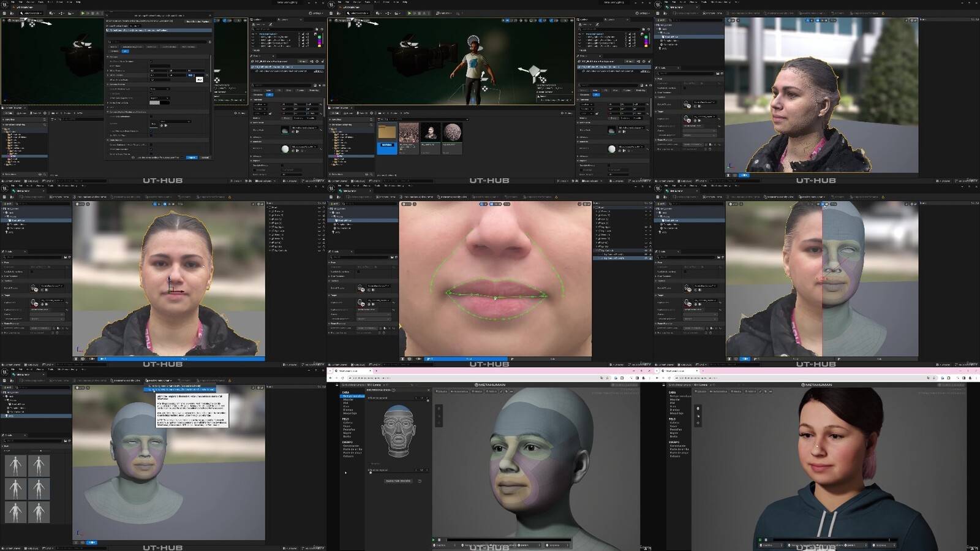Open Help menu in the import dialog editor
980x551 pixels.
(78, 2)
